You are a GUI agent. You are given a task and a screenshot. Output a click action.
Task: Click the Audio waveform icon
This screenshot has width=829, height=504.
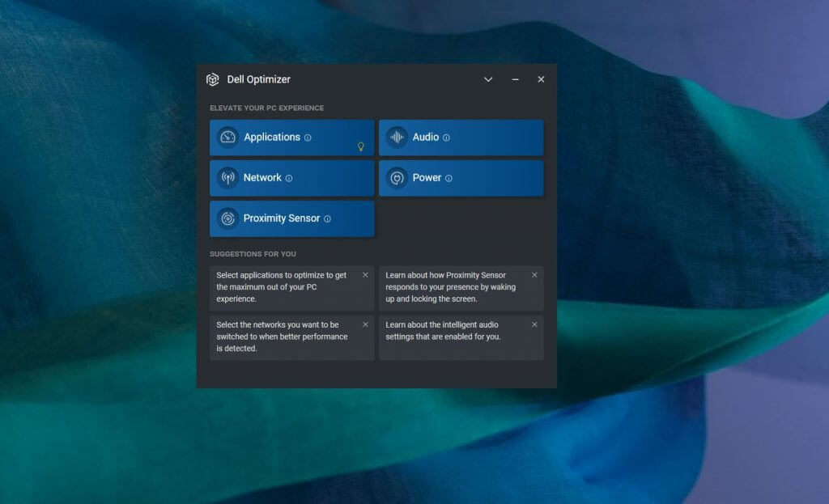click(x=397, y=138)
